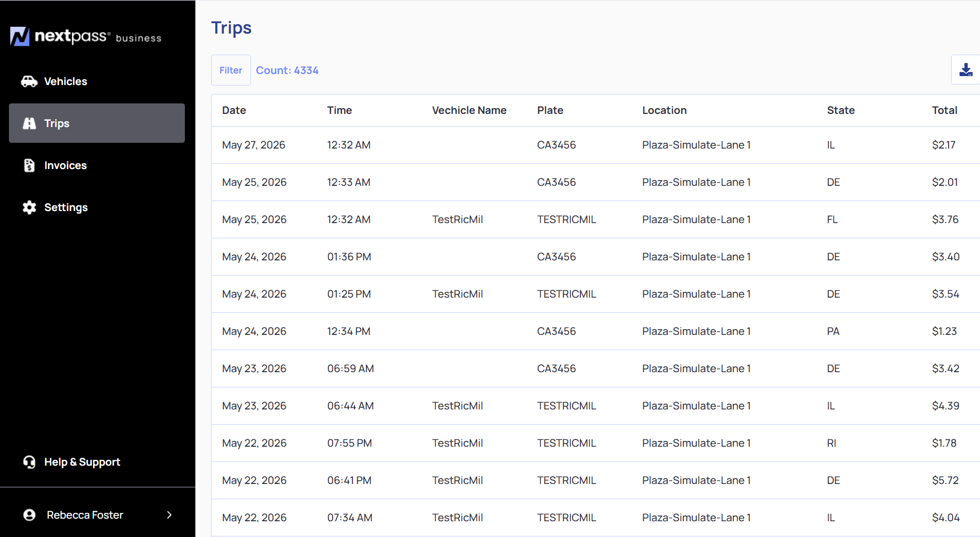980x537 pixels.
Task: Open the Filter button
Action: [x=231, y=70]
